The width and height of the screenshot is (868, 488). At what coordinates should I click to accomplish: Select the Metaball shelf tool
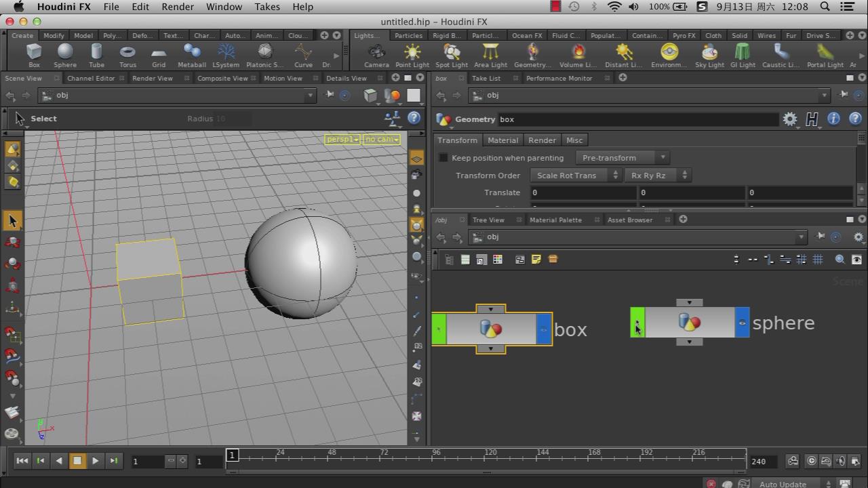[x=192, y=55]
